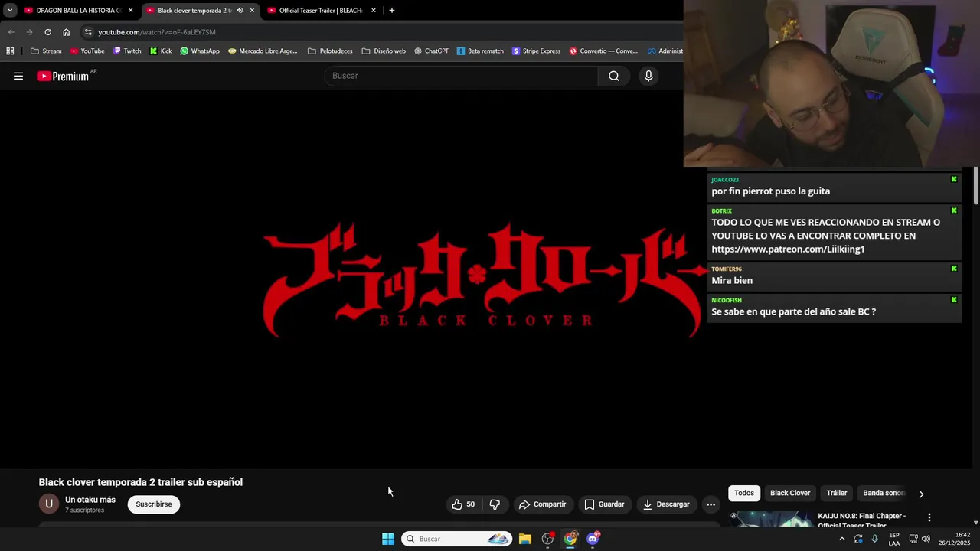Open more actions three-dot menu under video

710,504
